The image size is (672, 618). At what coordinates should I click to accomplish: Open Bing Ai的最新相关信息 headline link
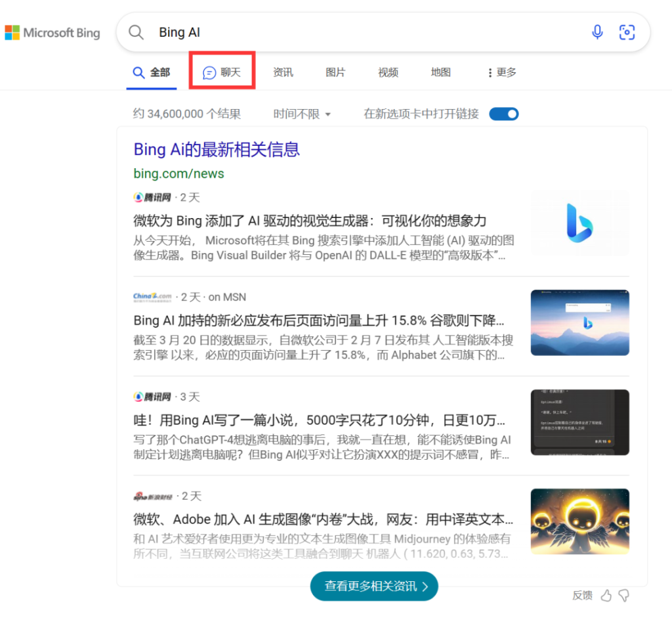point(217,150)
